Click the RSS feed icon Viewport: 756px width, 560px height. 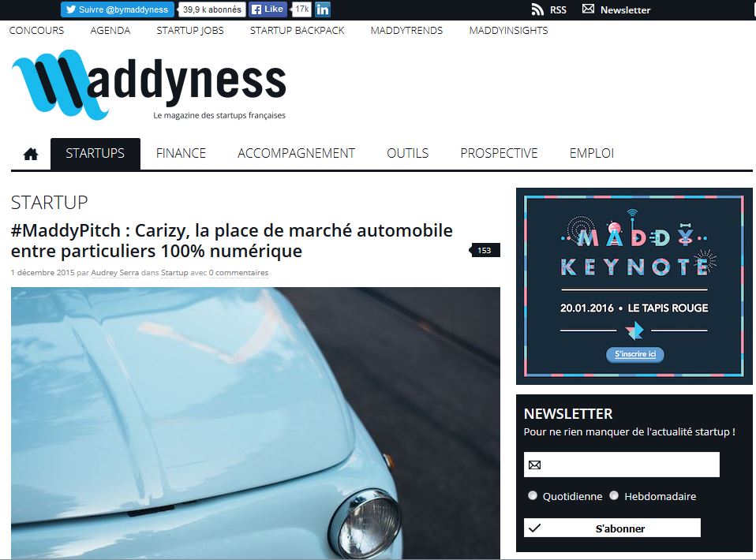point(537,9)
